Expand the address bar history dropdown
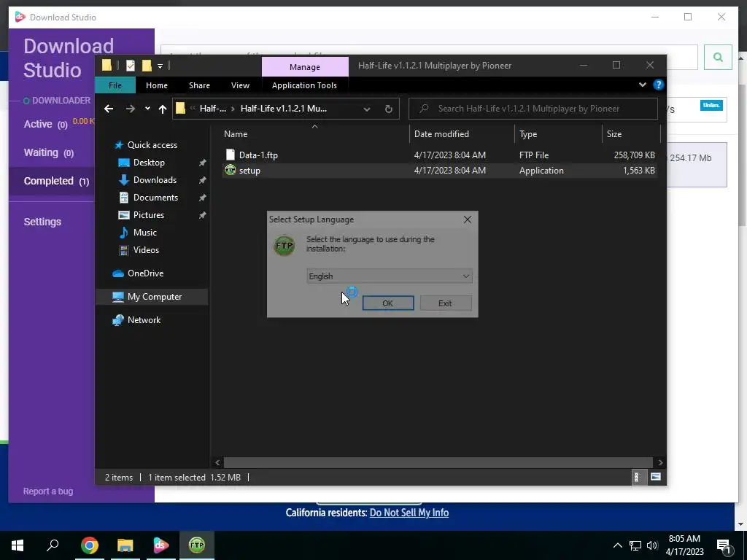 [367, 109]
